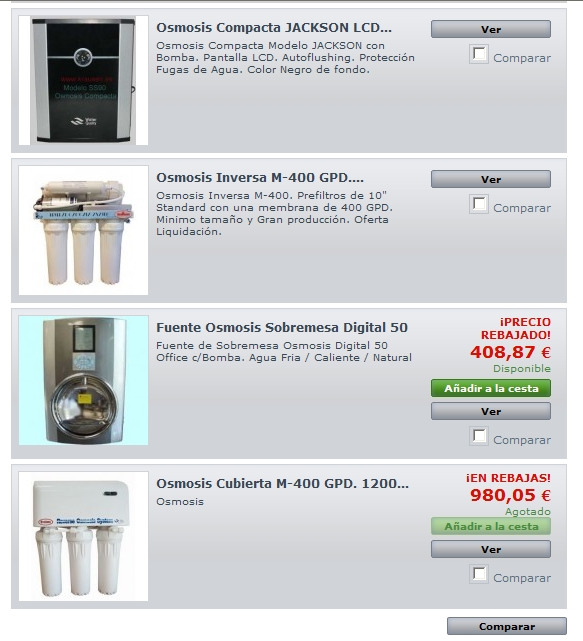Viewport: 583px width, 641px height.
Task: Click the 408,87 € reduced price
Action: 510,352
